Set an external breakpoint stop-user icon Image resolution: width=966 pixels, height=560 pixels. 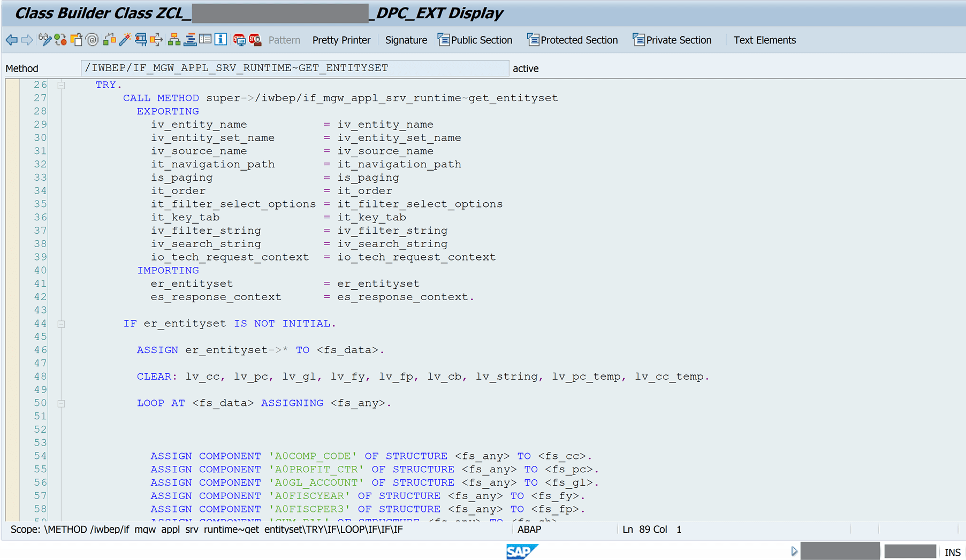pyautogui.click(x=255, y=40)
